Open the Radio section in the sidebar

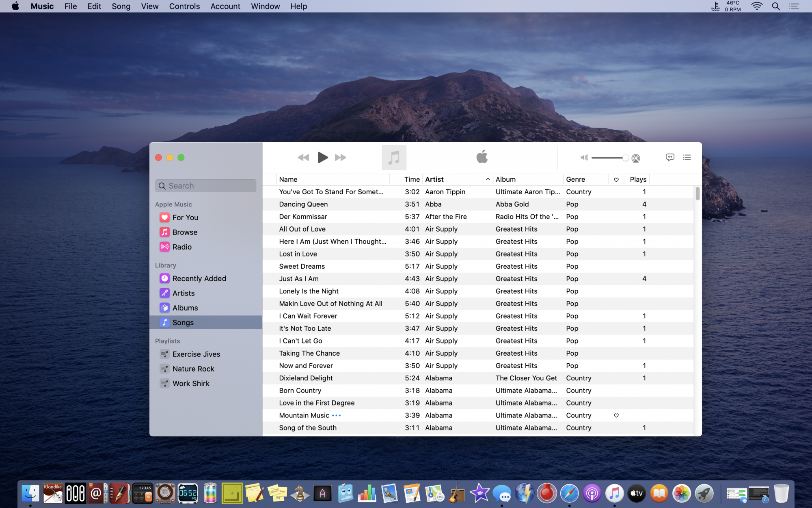[x=182, y=247]
